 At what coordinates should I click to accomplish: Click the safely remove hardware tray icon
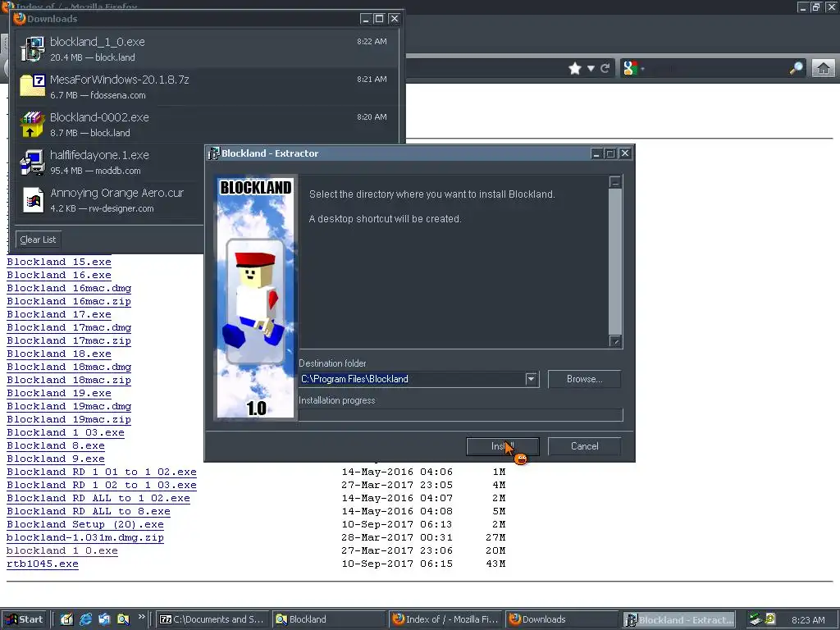tap(756, 619)
